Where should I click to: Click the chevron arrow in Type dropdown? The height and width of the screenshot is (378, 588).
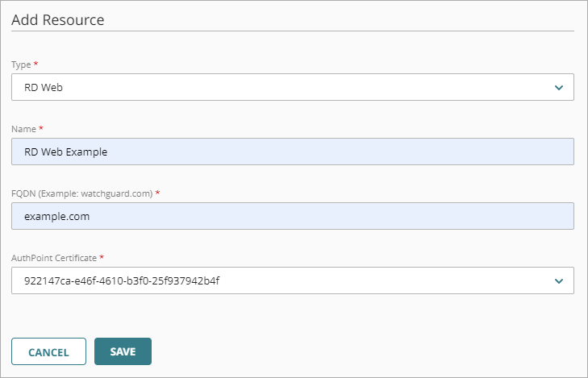click(559, 87)
